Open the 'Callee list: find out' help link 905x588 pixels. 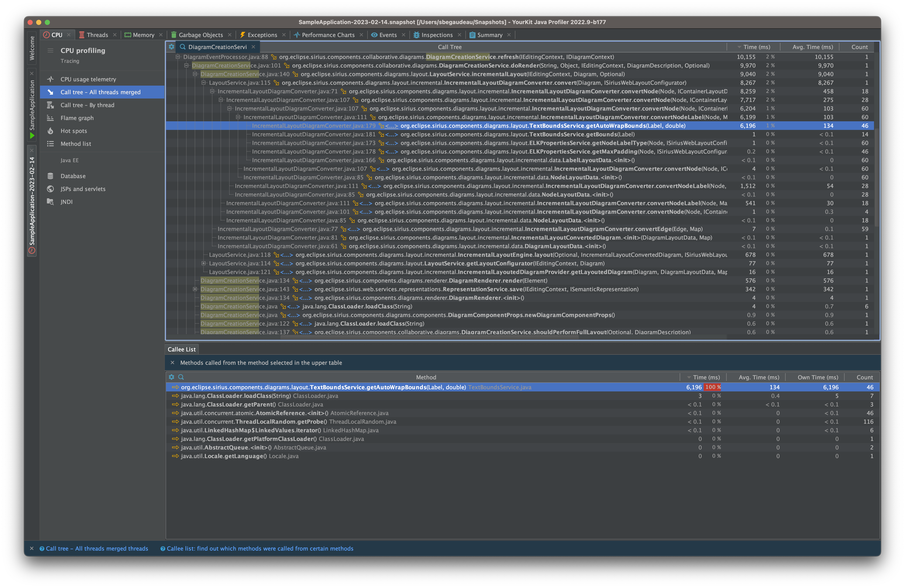tap(260, 549)
